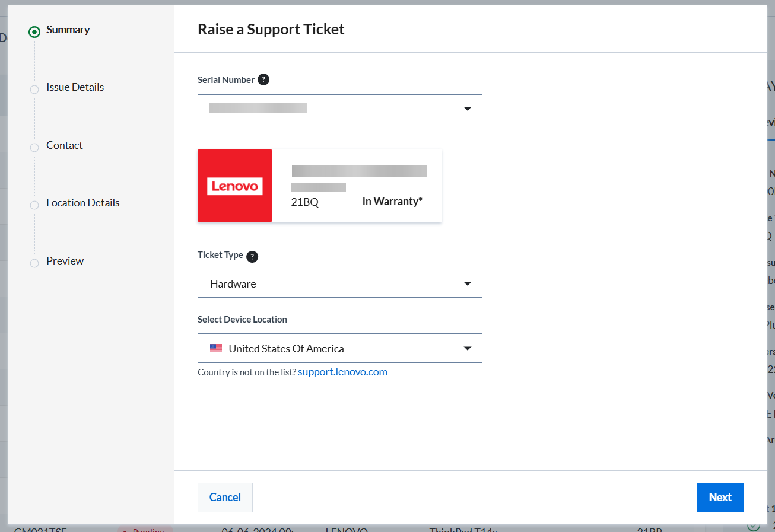Click the Ticket Type help icon
Screen dimensions: 775x532
252,256
